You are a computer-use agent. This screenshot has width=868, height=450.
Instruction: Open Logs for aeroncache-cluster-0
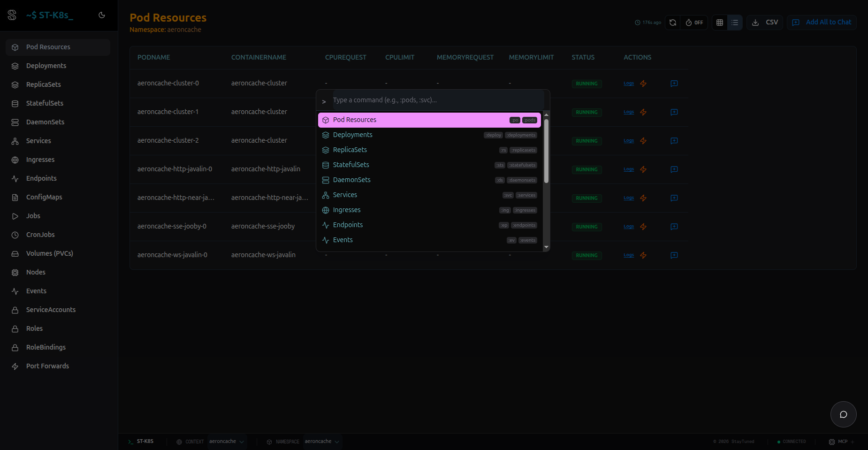click(x=629, y=84)
